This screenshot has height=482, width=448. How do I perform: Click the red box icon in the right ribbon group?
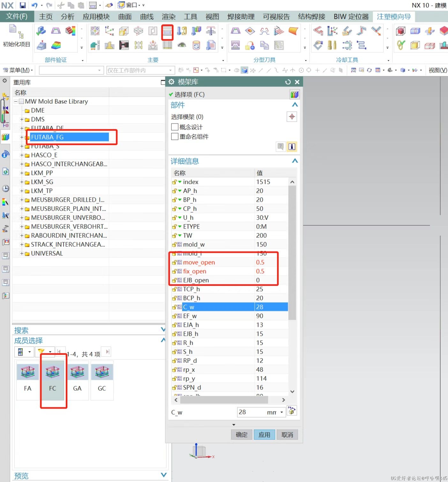click(x=400, y=31)
